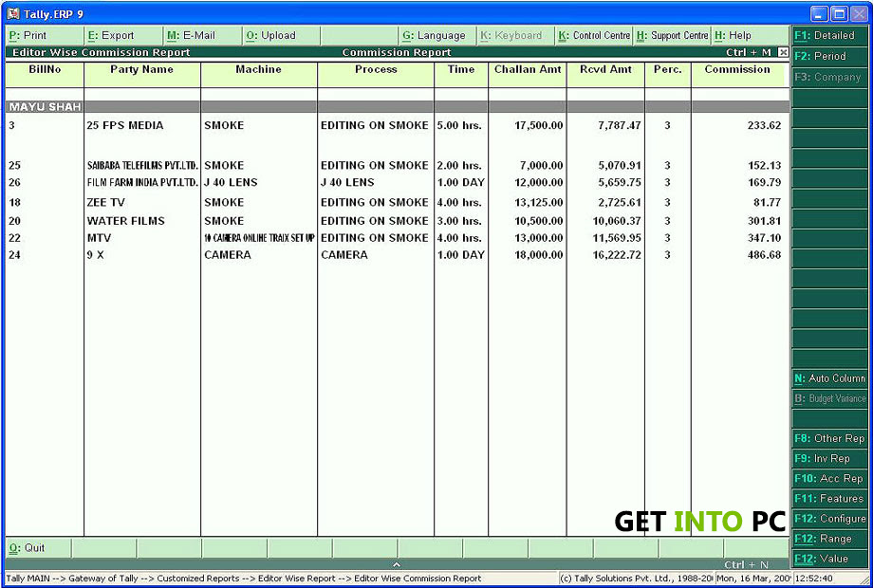Select the ZEE TV party row
Screen dimensions: 873x588
click(x=398, y=203)
